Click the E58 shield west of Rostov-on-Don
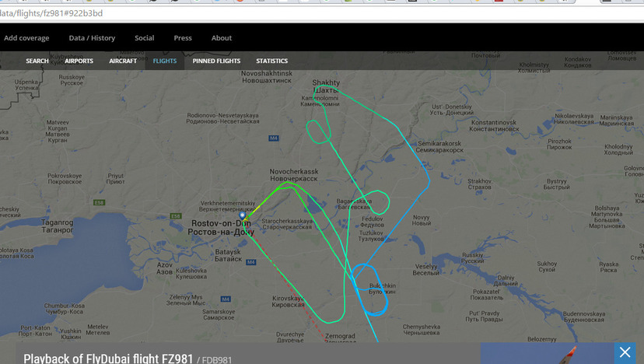The width and height of the screenshot is (644, 364). click(176, 216)
